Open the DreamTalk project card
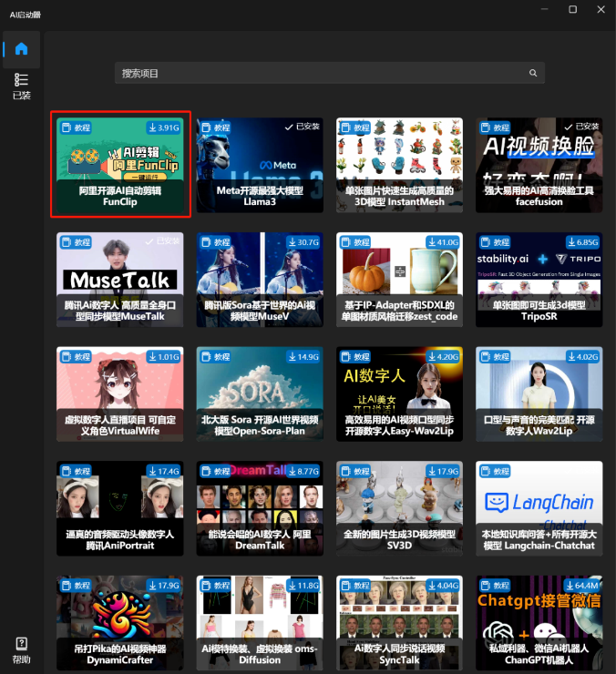This screenshot has width=616, height=674. tap(260, 508)
